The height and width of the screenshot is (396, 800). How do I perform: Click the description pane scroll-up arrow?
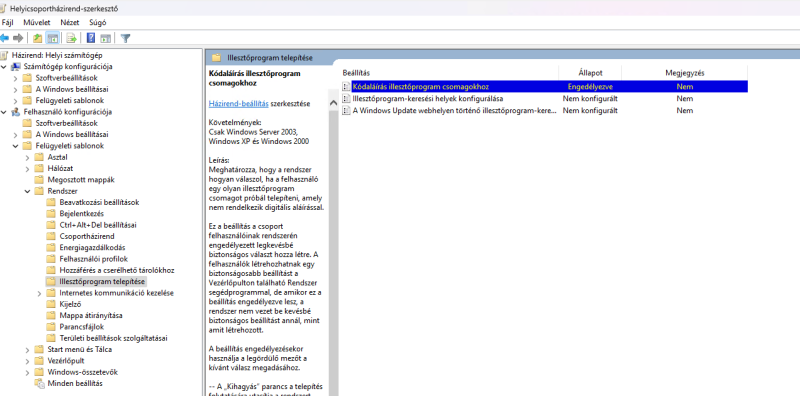coord(334,103)
